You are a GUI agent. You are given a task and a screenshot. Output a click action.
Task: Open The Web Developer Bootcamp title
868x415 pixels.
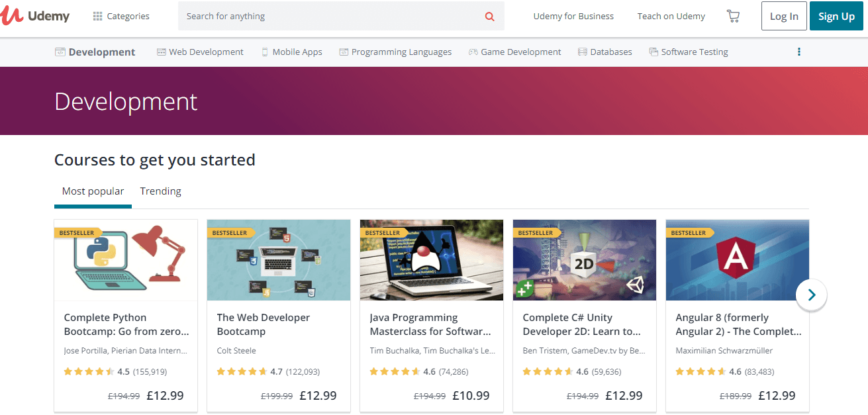[264, 324]
